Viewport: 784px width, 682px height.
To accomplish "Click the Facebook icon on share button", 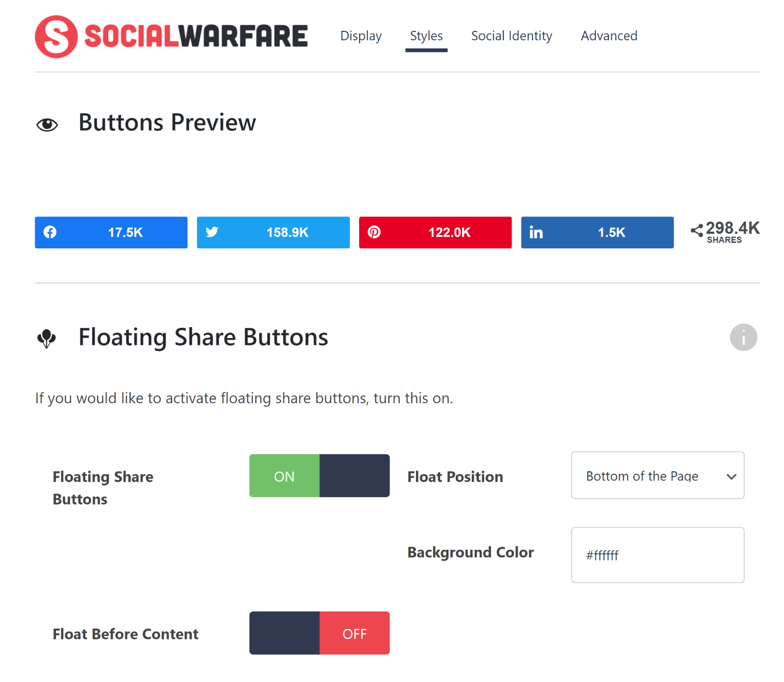I will pyautogui.click(x=50, y=232).
